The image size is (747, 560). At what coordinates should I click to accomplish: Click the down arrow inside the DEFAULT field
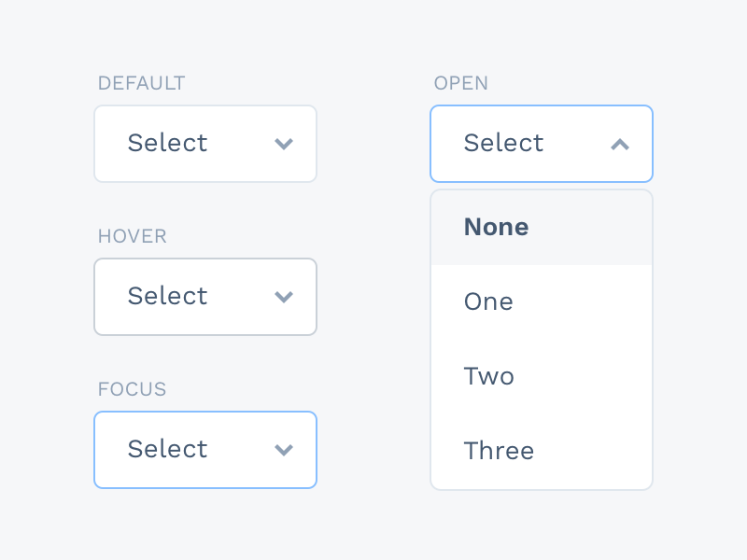[x=284, y=144]
